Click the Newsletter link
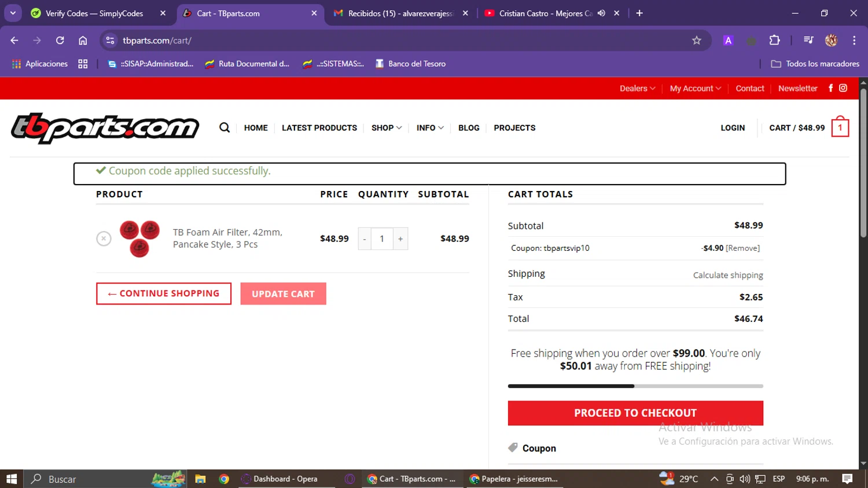This screenshot has width=868, height=488. pos(798,88)
